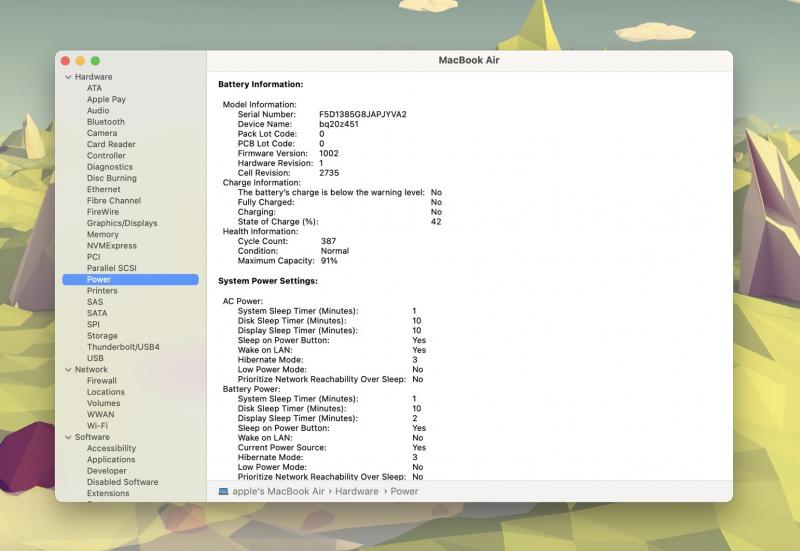
Task: Close the System Information window
Action: click(65, 61)
